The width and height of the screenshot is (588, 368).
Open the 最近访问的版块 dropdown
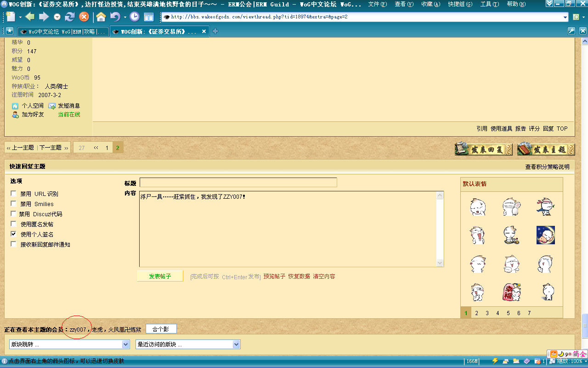point(188,345)
